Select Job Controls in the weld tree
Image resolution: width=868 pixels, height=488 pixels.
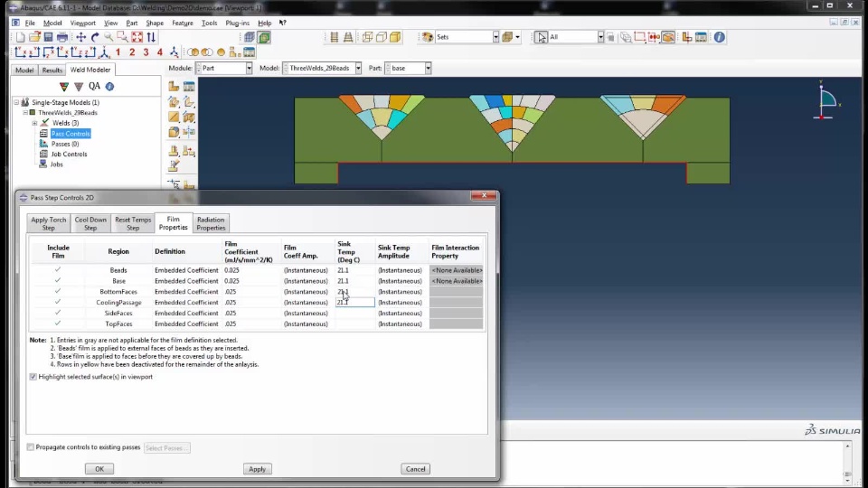[x=69, y=154]
